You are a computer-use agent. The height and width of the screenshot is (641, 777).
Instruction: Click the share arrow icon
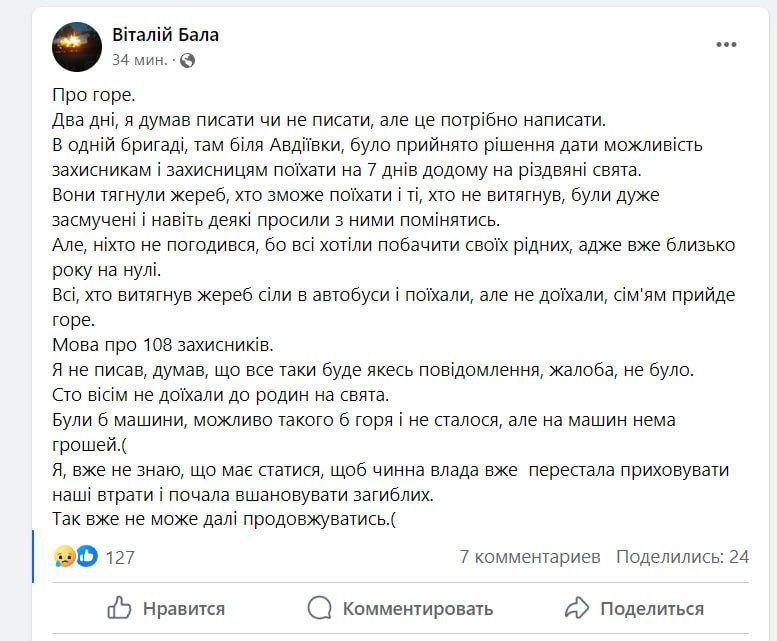pos(577,608)
